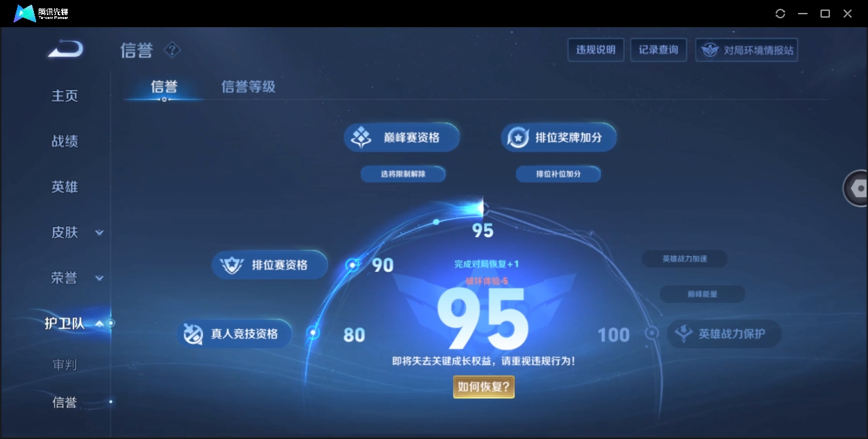This screenshot has height=439, width=868.
Task: Go to 主页 in the sidebar
Action: pos(65,96)
